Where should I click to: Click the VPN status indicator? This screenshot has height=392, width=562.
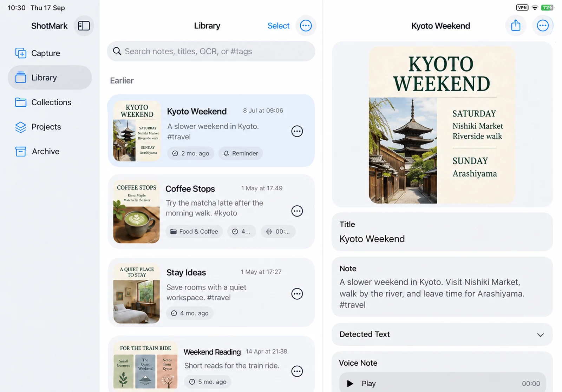[522, 7]
